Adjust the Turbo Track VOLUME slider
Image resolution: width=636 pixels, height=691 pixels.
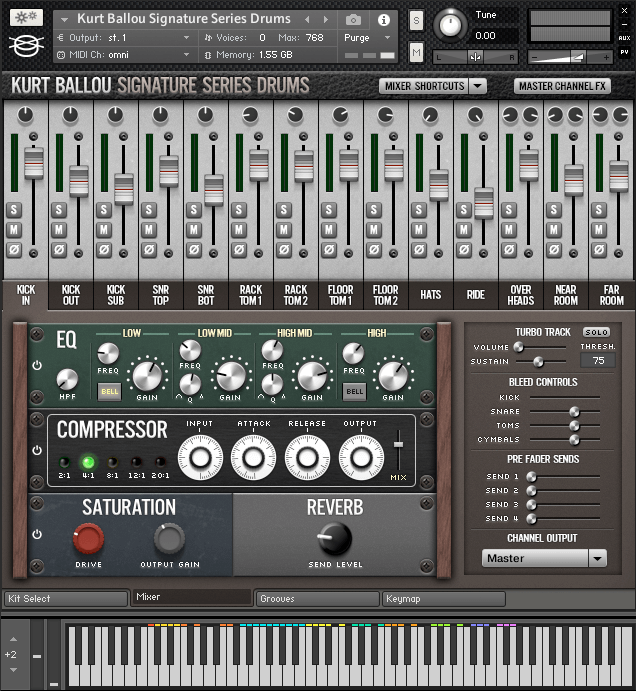tap(519, 347)
